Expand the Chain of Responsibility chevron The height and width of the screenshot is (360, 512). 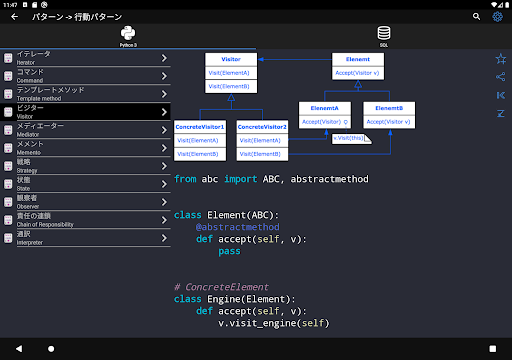tap(164, 220)
